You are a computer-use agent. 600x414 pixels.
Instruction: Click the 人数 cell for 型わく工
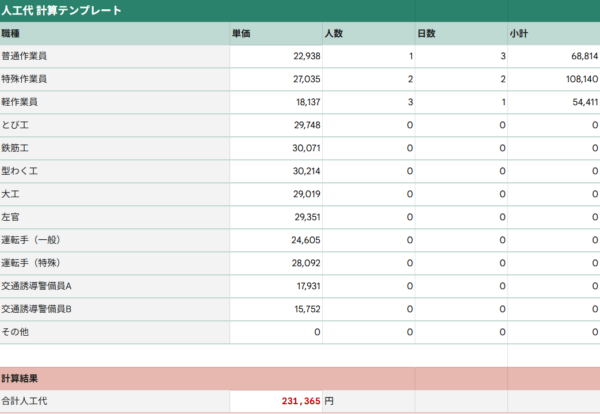click(x=368, y=171)
